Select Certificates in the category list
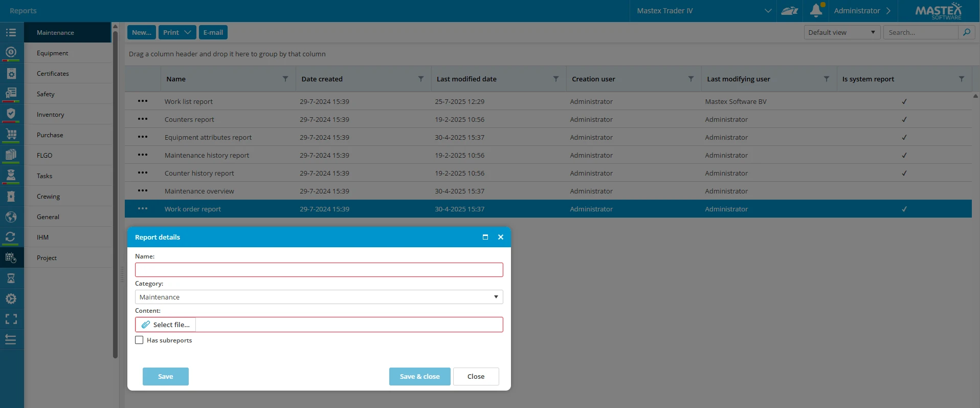The width and height of the screenshot is (980, 408). pyautogui.click(x=53, y=73)
